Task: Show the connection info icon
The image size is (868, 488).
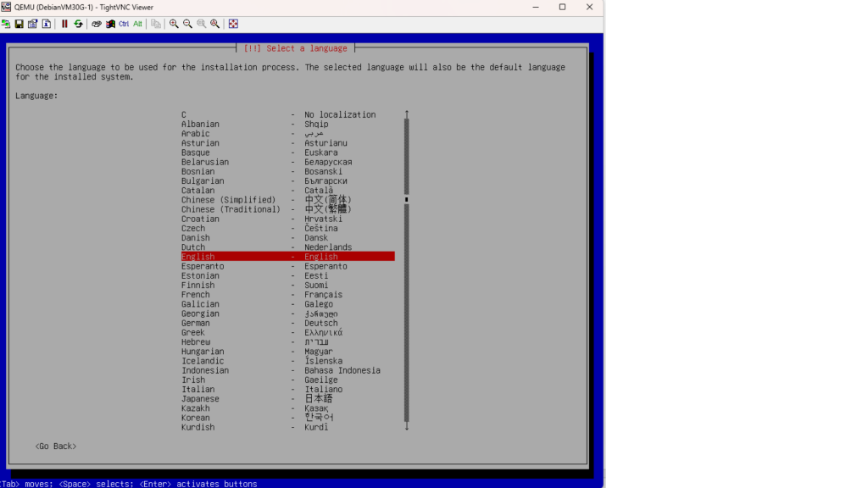Action: (x=46, y=24)
